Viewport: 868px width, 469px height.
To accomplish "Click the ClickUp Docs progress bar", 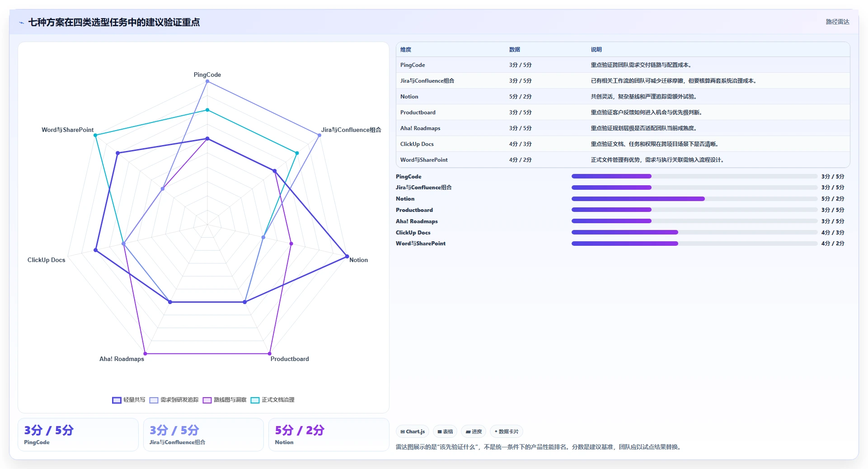I will pyautogui.click(x=694, y=232).
